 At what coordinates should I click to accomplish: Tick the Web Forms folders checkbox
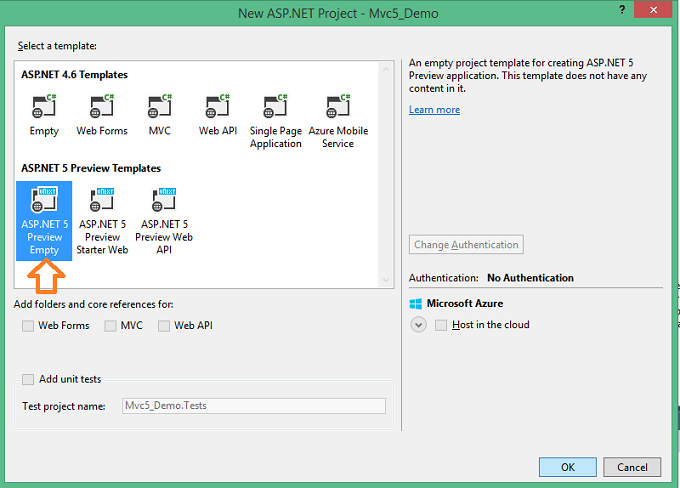tap(28, 326)
